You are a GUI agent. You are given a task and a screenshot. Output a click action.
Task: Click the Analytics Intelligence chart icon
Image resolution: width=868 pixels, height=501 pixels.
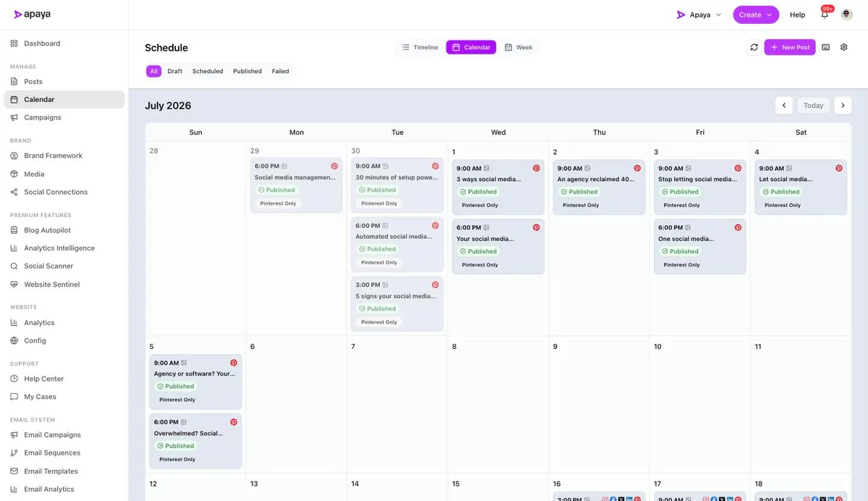14,248
